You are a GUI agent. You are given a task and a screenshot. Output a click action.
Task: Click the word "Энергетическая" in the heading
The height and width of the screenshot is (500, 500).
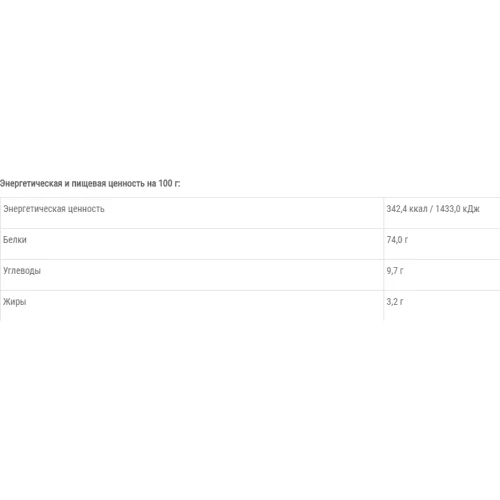point(31,184)
